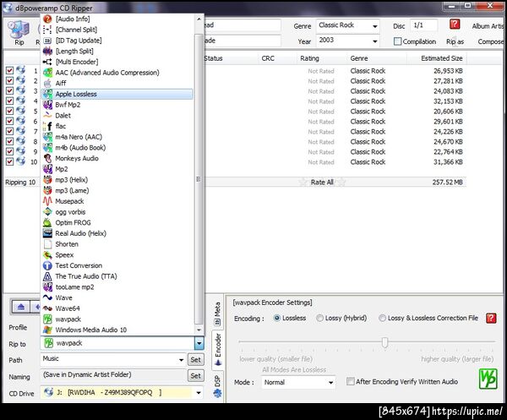Click the eject drive button icon

[21, 307]
